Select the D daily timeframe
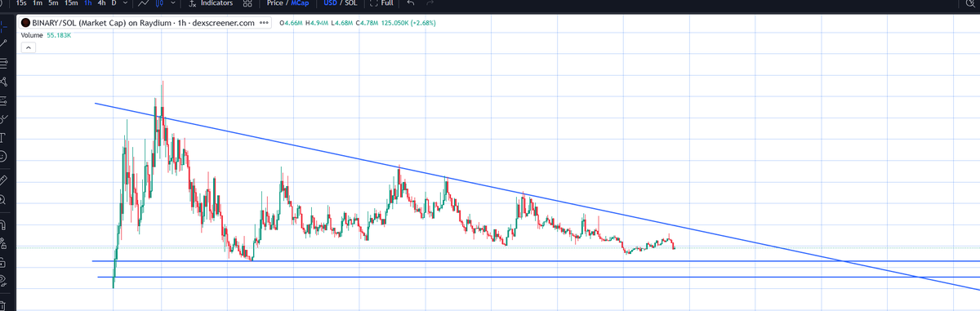The height and width of the screenshot is (311, 980). coord(114,3)
